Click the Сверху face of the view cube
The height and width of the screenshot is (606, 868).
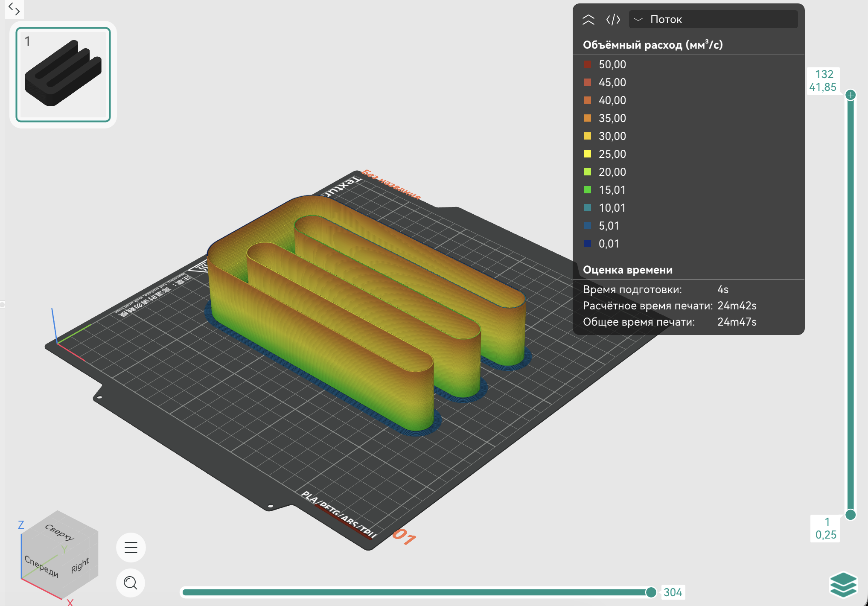[x=60, y=532]
